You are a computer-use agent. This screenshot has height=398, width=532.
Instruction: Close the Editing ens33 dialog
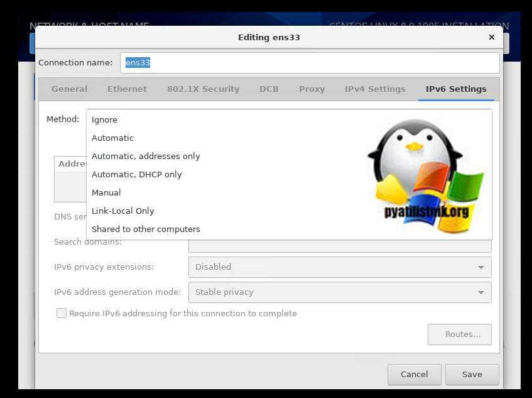click(492, 37)
